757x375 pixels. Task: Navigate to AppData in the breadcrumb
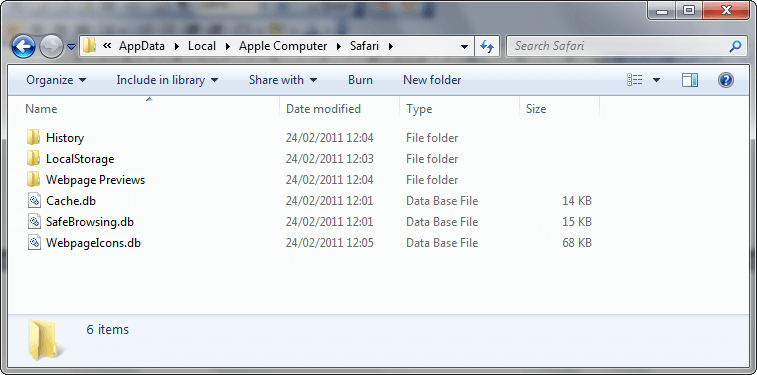pos(142,46)
